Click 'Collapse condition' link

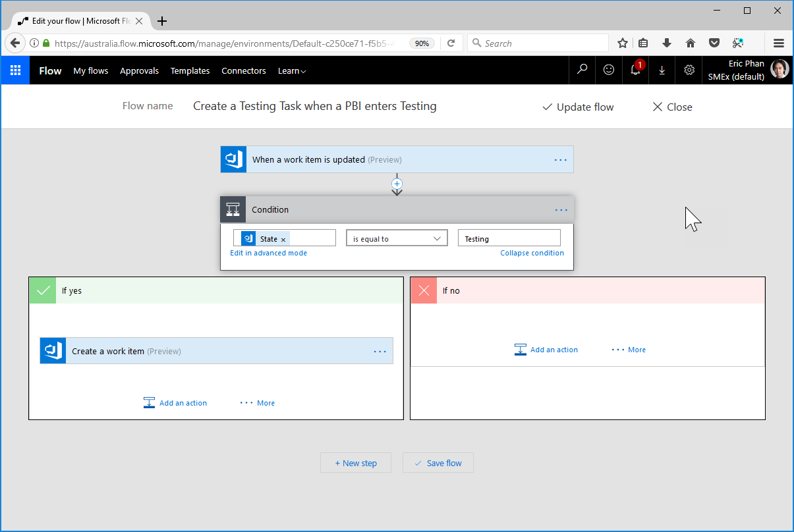point(532,253)
